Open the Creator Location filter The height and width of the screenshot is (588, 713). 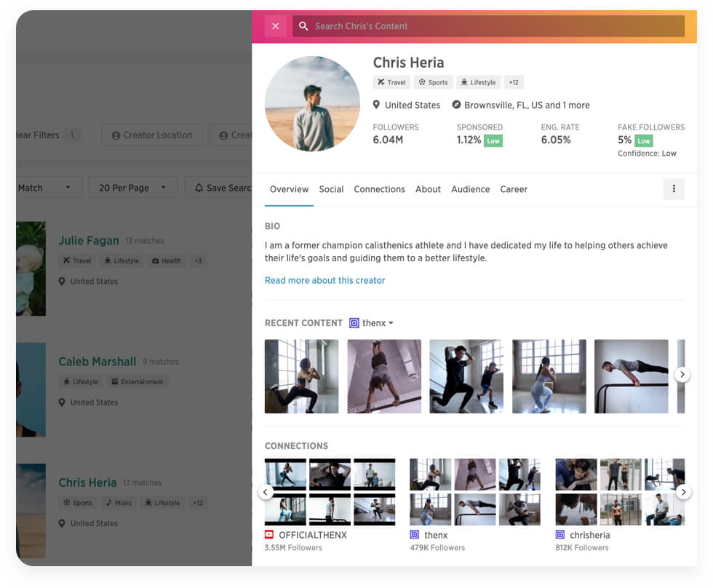tap(152, 135)
